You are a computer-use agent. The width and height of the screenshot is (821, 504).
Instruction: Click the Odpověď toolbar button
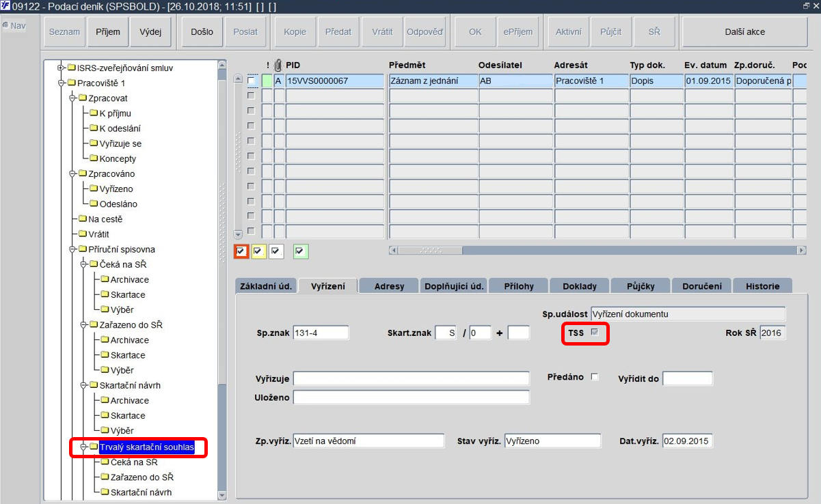pos(425,32)
